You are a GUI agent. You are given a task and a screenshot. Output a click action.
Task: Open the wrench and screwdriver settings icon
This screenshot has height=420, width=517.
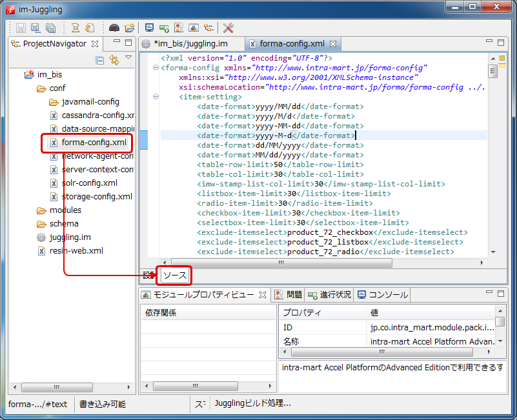pos(228,28)
